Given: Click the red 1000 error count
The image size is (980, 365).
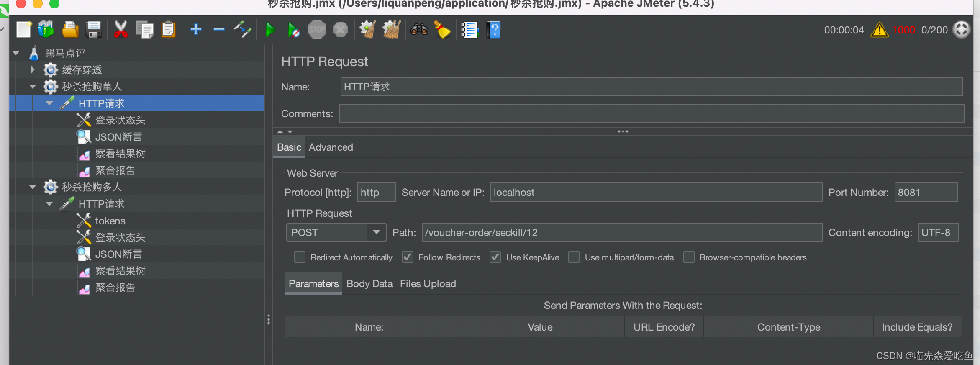Looking at the screenshot, I should 903,30.
